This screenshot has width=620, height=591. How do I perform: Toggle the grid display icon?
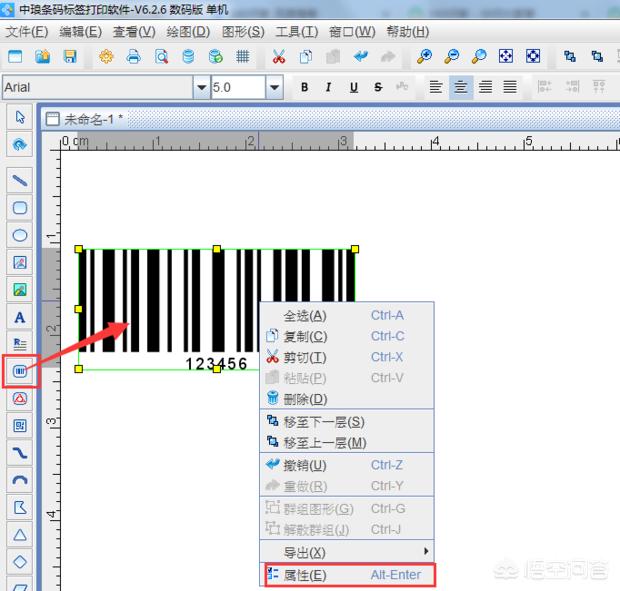pyautogui.click(x=242, y=57)
